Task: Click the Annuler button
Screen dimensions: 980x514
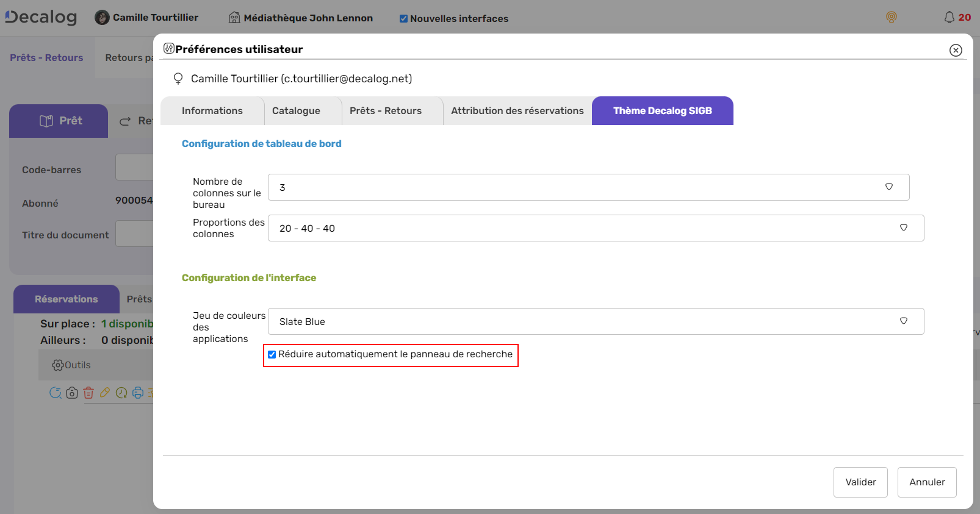Action: (926, 482)
